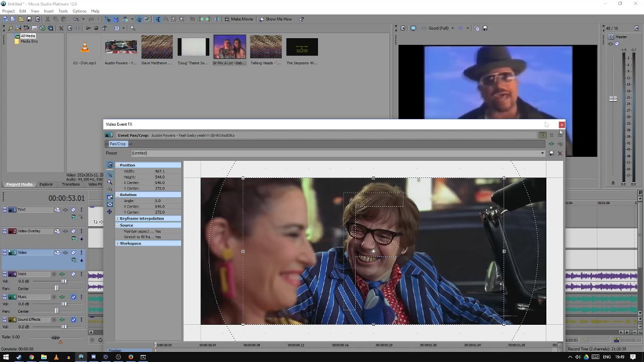Click the Make Movie toolbar button
Viewport: 644px width, 362px height.
click(238, 19)
